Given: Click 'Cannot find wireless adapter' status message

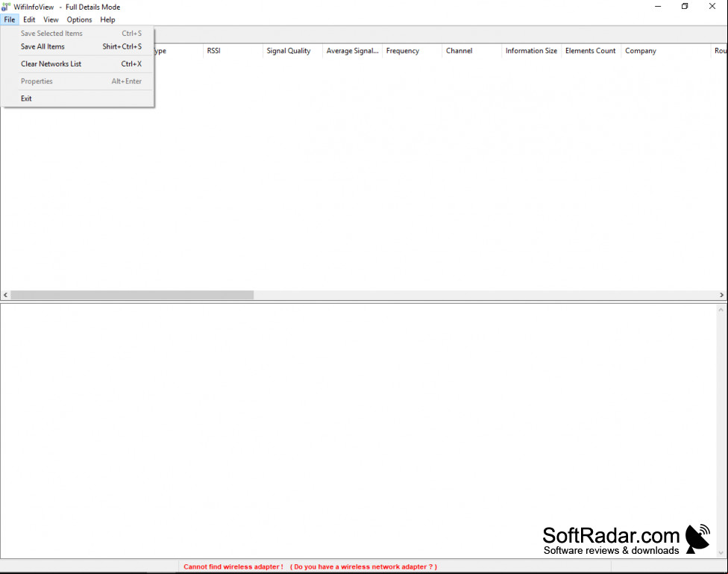Looking at the screenshot, I should (x=310, y=567).
